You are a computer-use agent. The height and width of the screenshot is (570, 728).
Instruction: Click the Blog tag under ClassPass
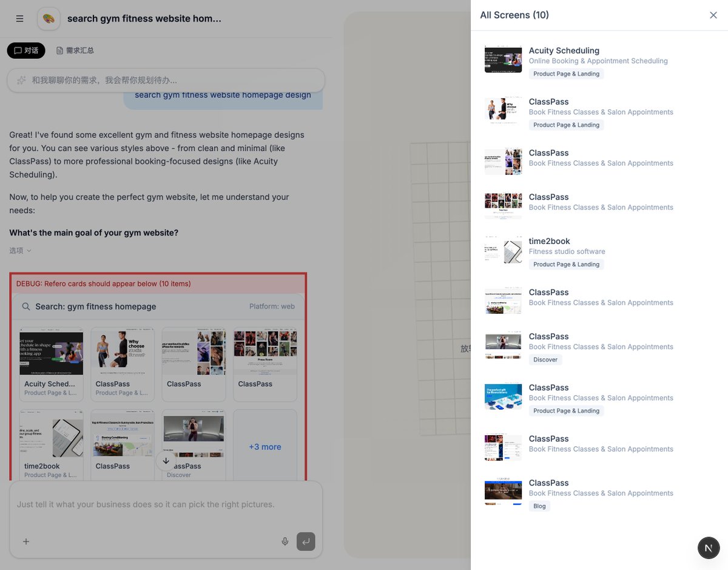tap(539, 506)
